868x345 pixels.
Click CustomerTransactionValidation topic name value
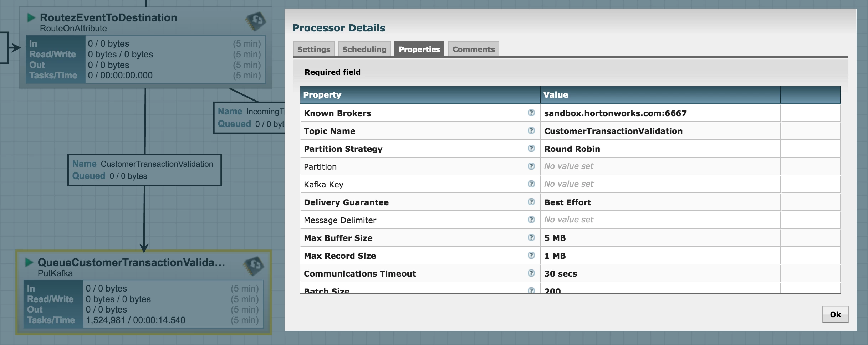pyautogui.click(x=613, y=131)
